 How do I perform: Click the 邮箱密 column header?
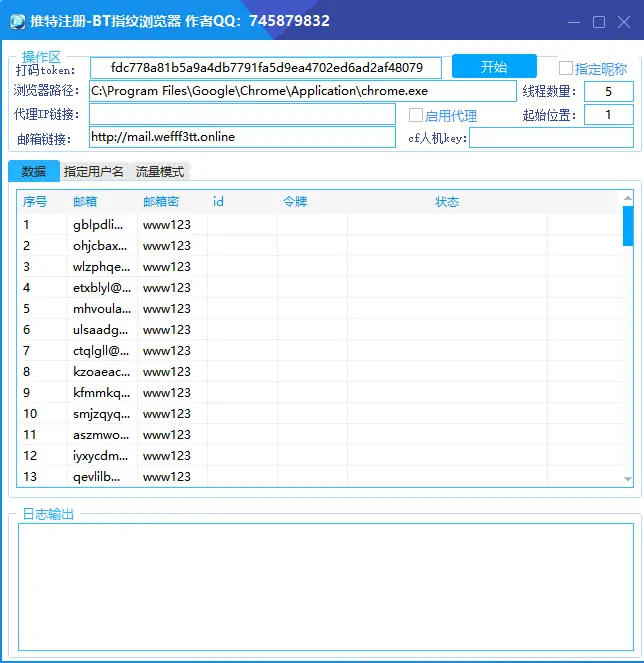click(161, 202)
